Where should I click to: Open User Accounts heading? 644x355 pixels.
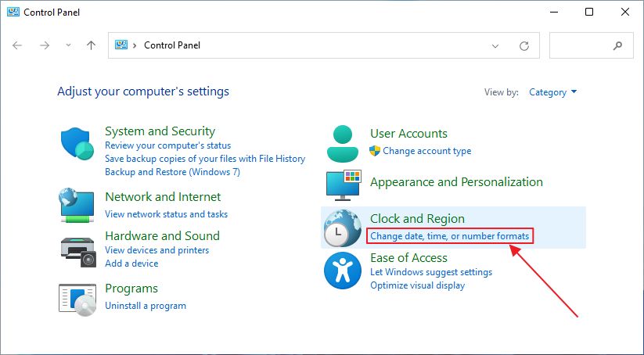click(408, 134)
